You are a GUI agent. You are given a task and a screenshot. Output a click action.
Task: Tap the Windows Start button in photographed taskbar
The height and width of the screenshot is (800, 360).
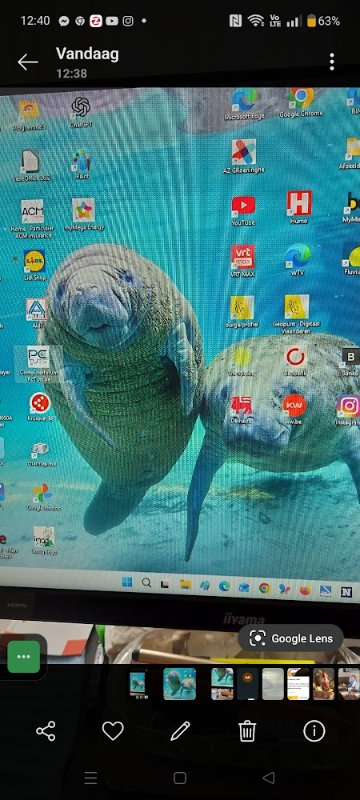tap(127, 582)
